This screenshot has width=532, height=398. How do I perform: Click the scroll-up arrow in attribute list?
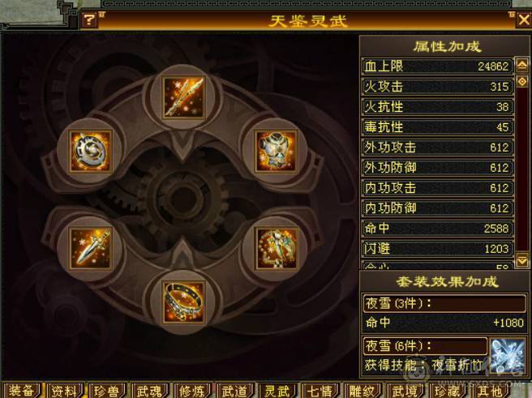521,65
